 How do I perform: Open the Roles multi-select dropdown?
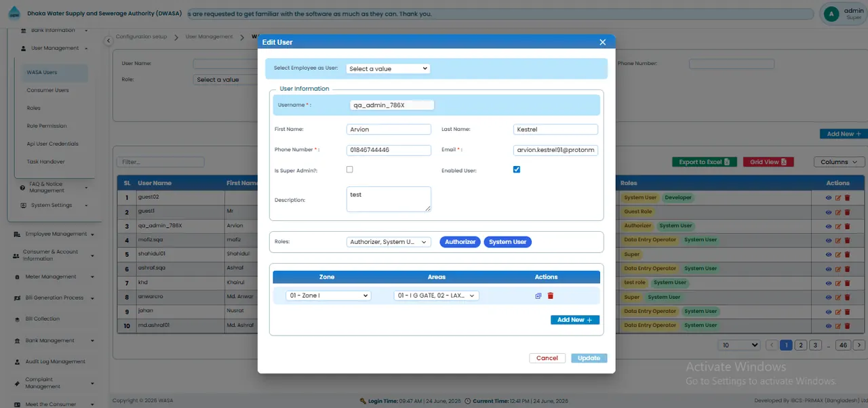click(x=389, y=242)
